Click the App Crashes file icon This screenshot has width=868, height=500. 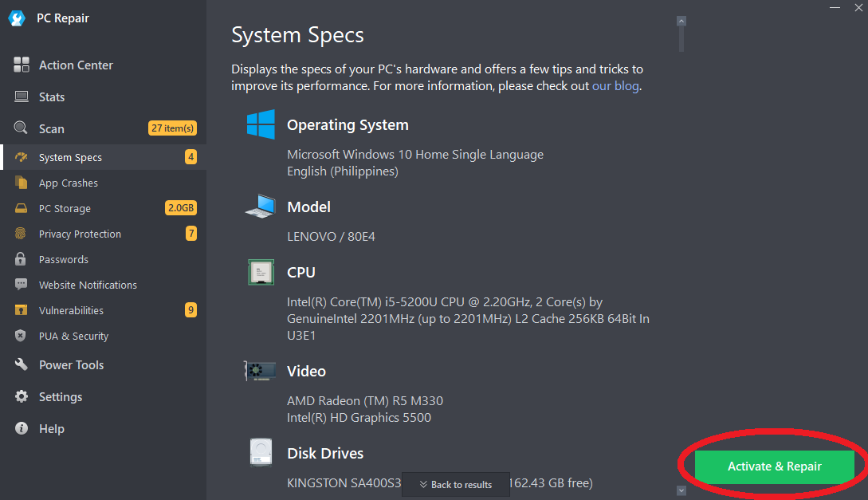click(x=21, y=182)
